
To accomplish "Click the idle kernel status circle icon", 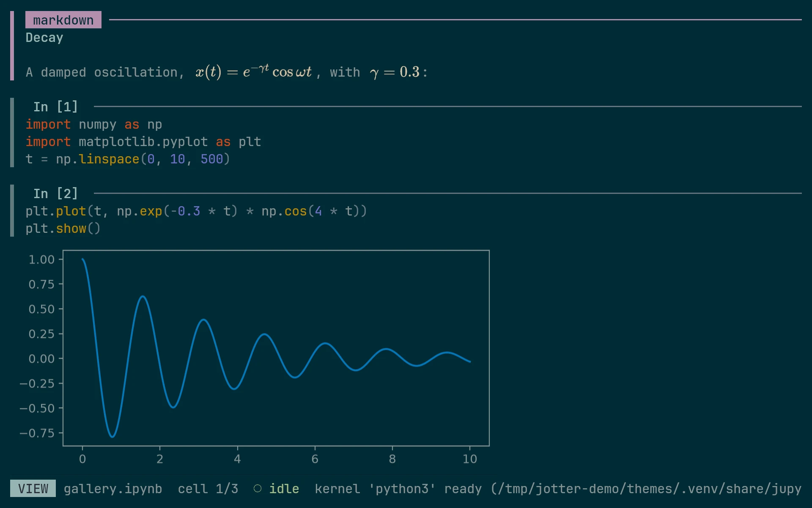I will pos(258,489).
